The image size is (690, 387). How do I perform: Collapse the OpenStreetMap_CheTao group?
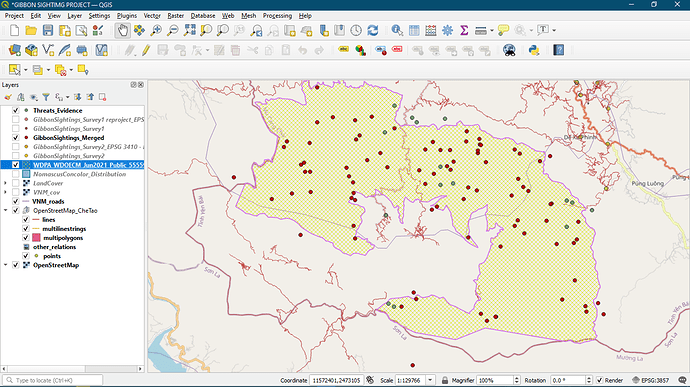6,210
